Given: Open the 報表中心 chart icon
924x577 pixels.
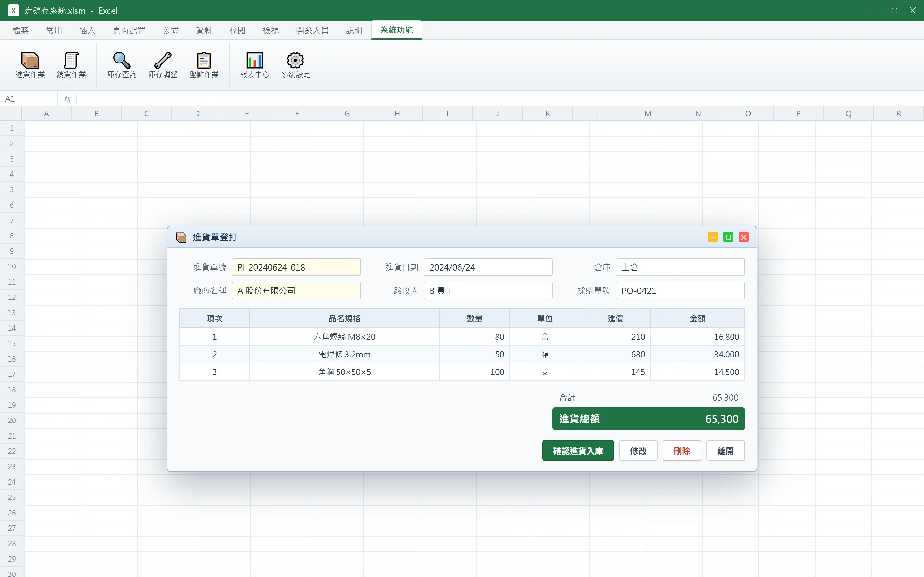Looking at the screenshot, I should 255,64.
